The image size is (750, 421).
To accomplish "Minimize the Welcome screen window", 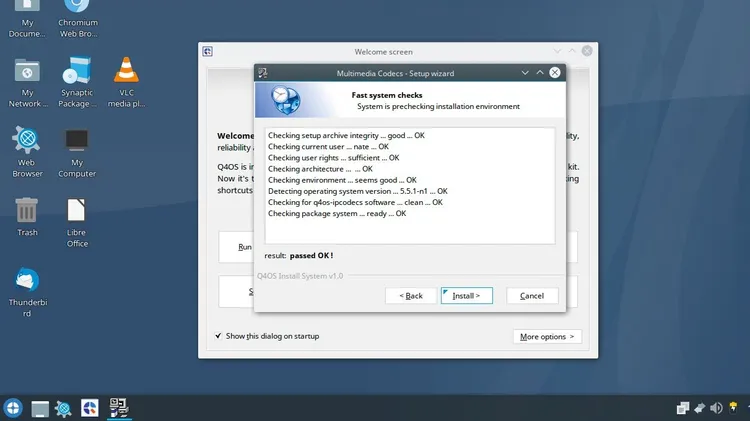I will click(557, 51).
